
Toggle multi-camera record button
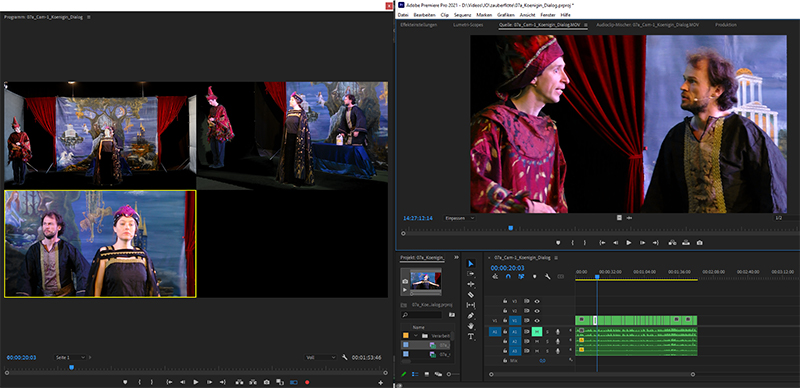pos(307,382)
